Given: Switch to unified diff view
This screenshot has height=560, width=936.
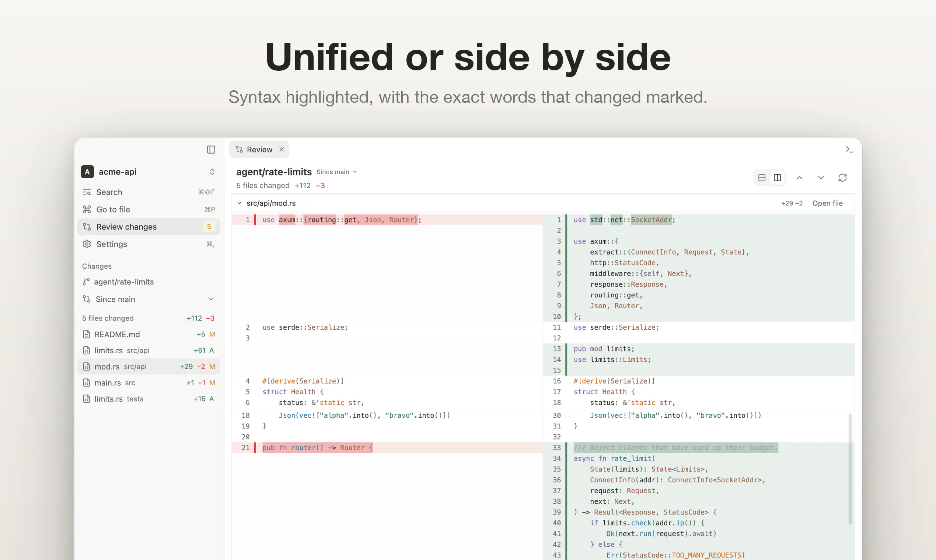Looking at the screenshot, I should [x=762, y=178].
